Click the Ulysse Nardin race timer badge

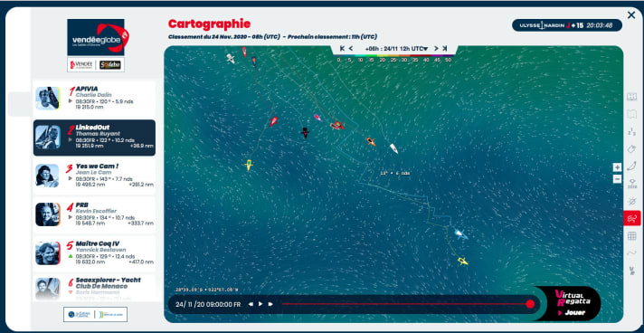tap(567, 25)
